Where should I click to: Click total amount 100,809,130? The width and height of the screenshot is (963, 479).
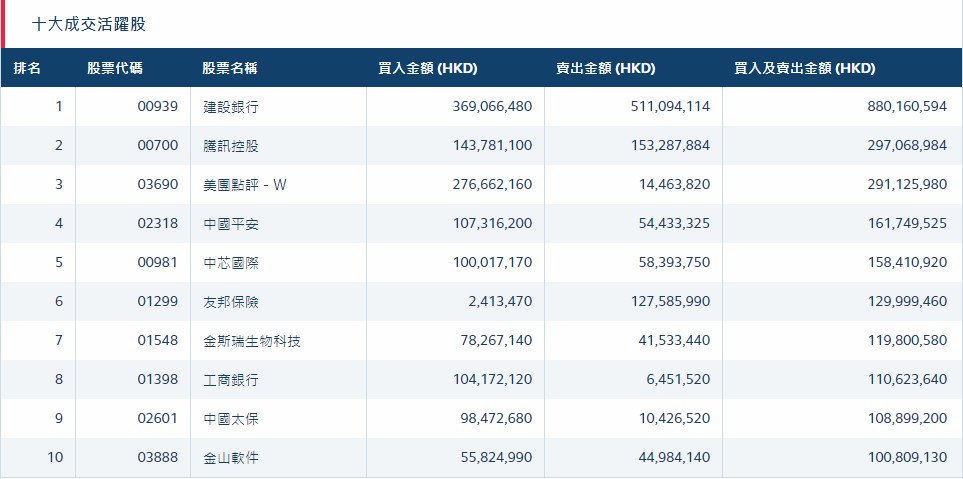[x=907, y=458]
